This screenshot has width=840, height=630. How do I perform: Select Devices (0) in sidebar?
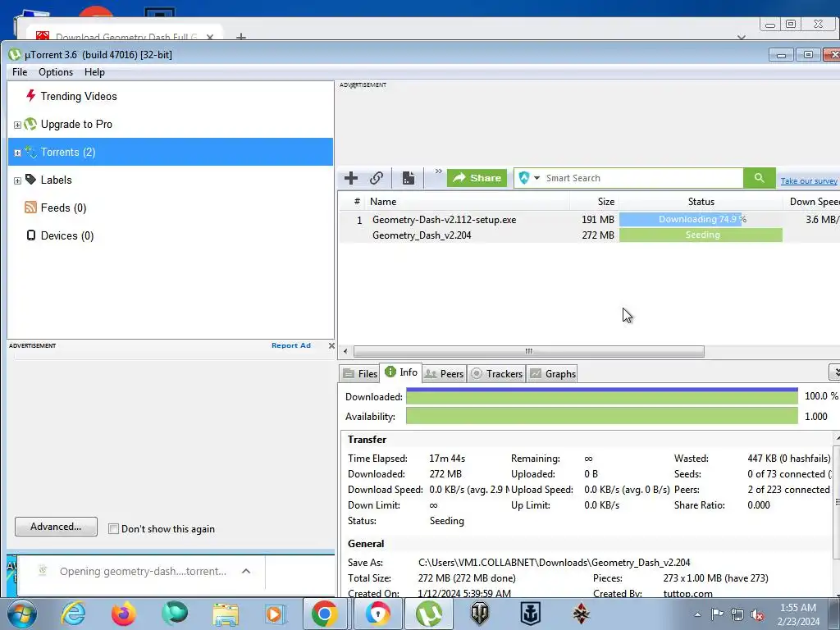pyautogui.click(x=67, y=235)
